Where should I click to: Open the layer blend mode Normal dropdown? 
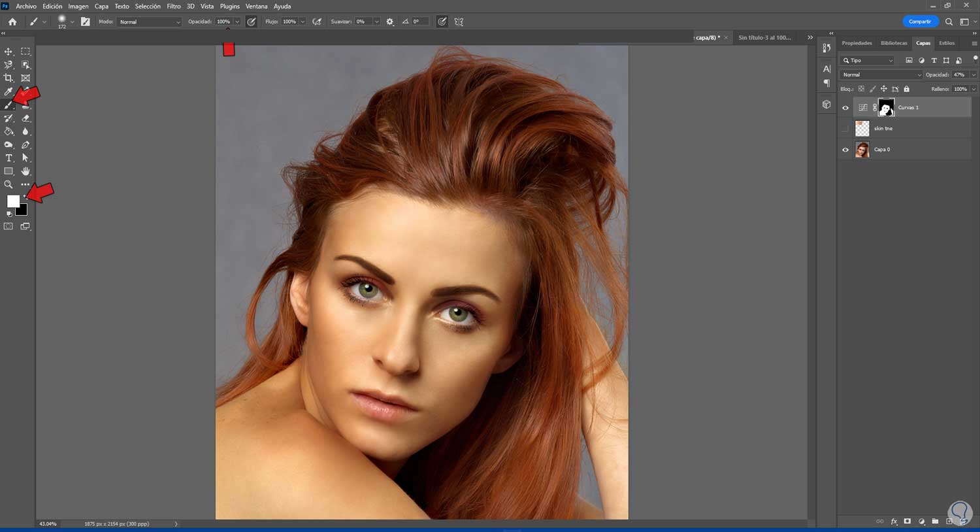(x=880, y=75)
